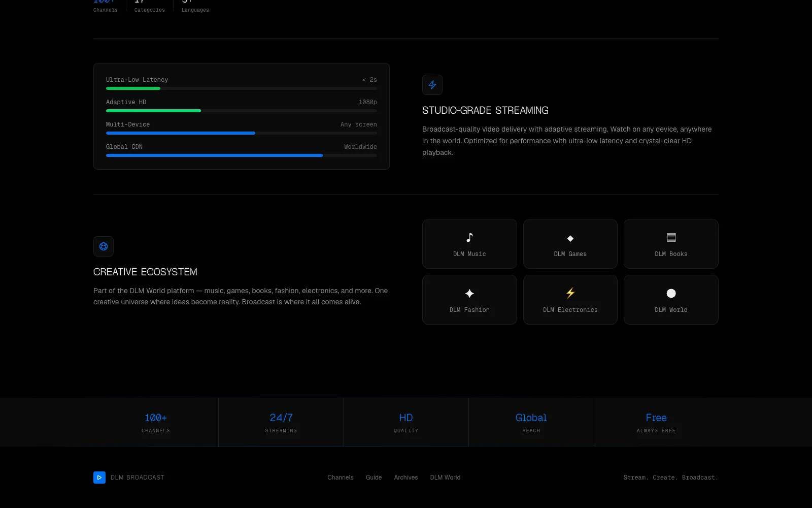Click the music note icon in DLM Music
Image resolution: width=812 pixels, height=508 pixels.
469,238
